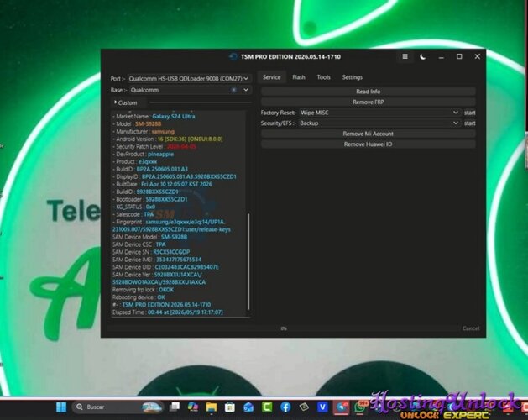This screenshot has height=420, width=528.
Task: Open File Explorer from the taskbar
Action: point(212,407)
